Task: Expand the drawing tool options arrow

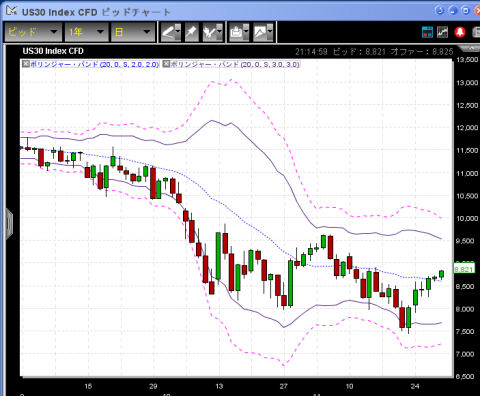Action: 178,32
